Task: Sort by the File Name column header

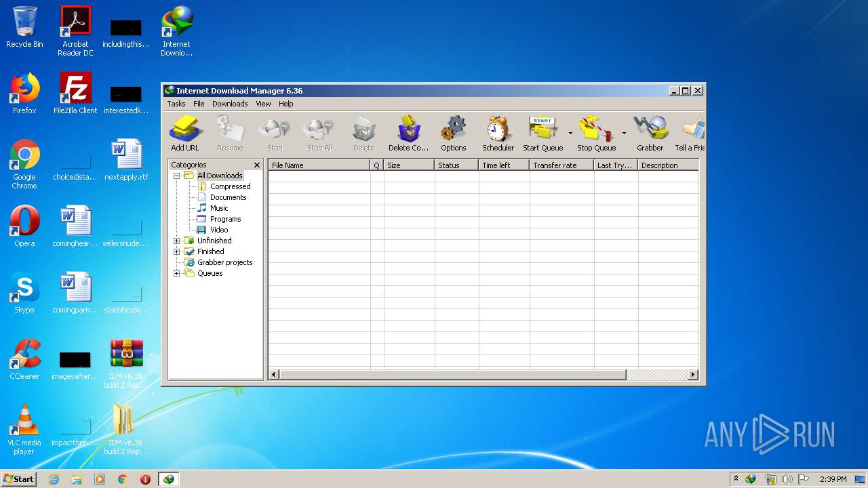Action: pyautogui.click(x=319, y=165)
